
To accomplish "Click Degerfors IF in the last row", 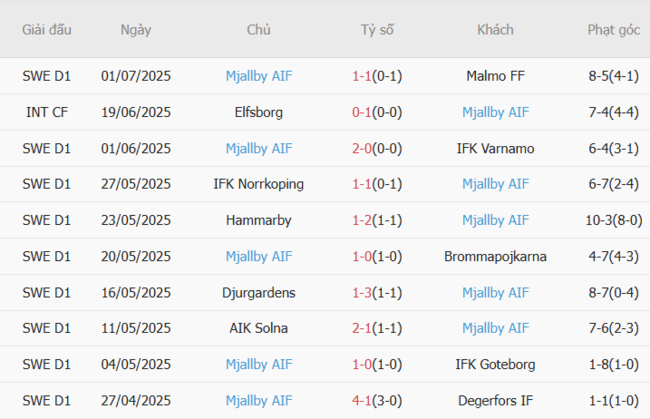I will point(495,400).
